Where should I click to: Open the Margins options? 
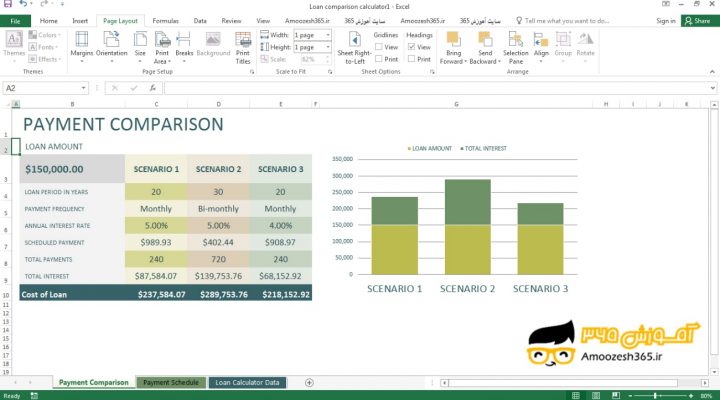(x=82, y=47)
